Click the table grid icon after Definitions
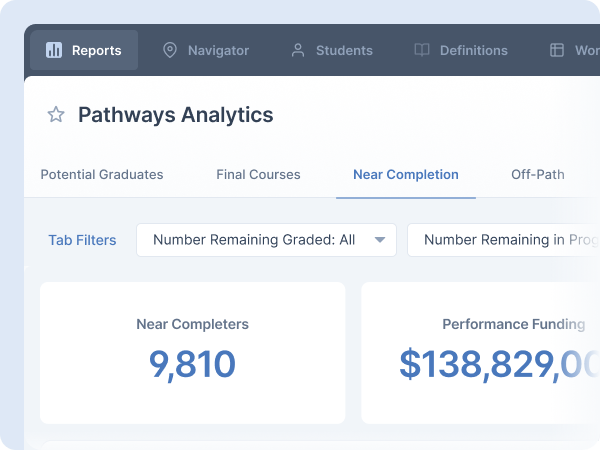This screenshot has width=600, height=450. tap(557, 50)
